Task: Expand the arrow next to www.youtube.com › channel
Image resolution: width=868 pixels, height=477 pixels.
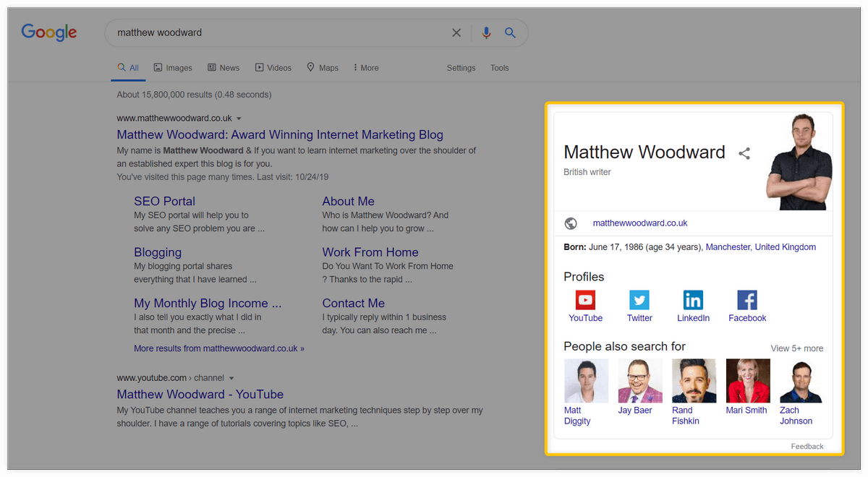Action: (x=231, y=378)
